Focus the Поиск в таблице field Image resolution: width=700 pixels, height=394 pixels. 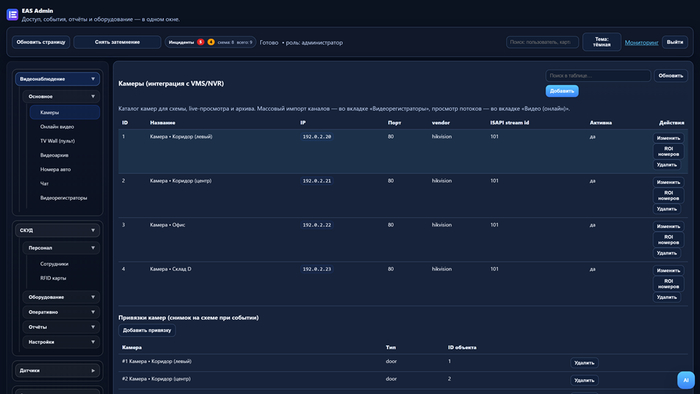[598, 75]
